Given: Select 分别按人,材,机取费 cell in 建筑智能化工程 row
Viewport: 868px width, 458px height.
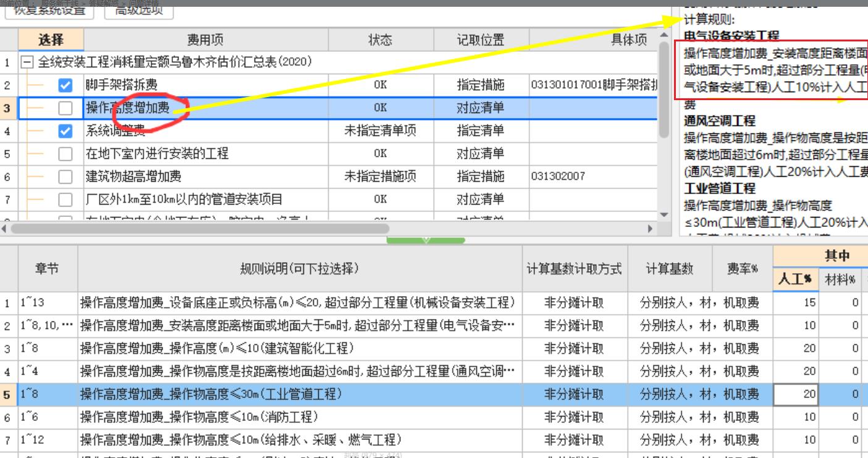Looking at the screenshot, I should click(700, 349).
